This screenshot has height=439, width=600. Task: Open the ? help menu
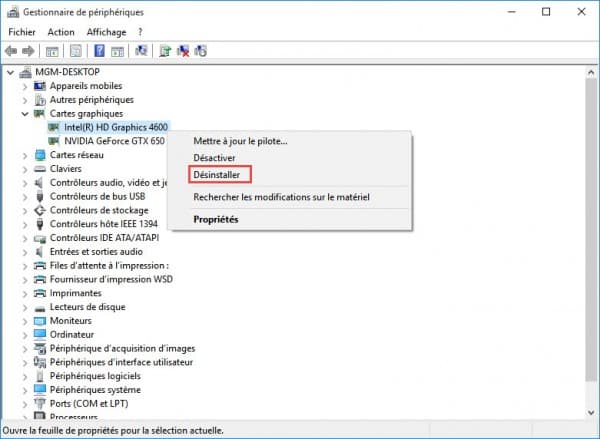pyautogui.click(x=140, y=32)
